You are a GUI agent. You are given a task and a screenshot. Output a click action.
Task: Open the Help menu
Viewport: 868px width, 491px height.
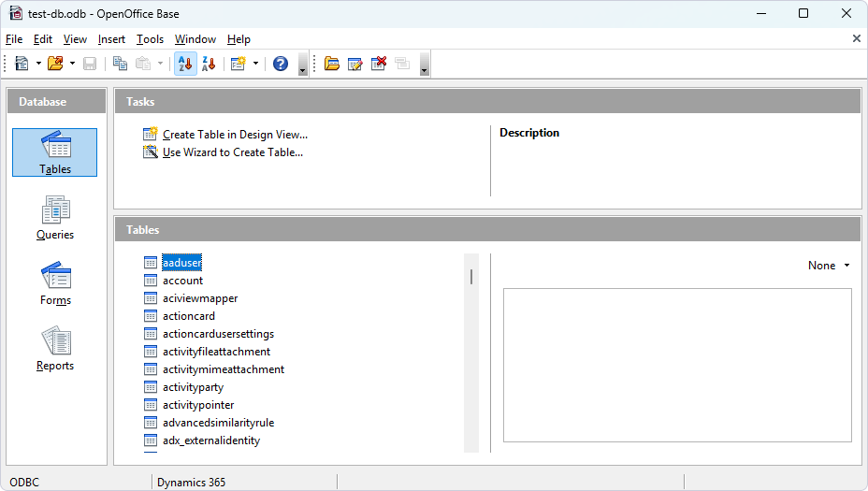[239, 39]
